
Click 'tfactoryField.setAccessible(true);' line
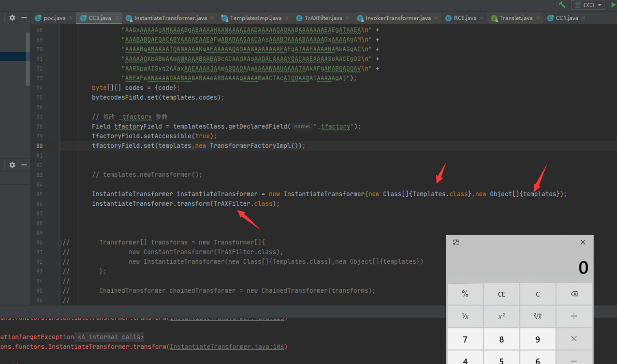point(155,136)
